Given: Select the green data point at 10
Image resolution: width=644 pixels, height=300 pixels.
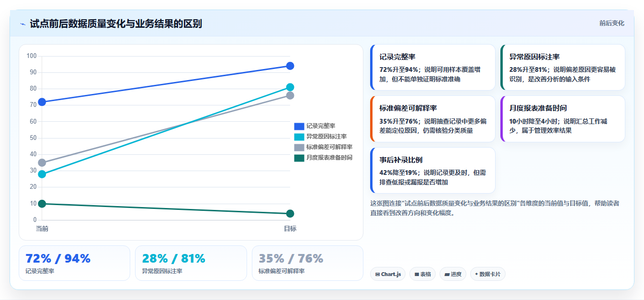Looking at the screenshot, I should click(x=42, y=204).
